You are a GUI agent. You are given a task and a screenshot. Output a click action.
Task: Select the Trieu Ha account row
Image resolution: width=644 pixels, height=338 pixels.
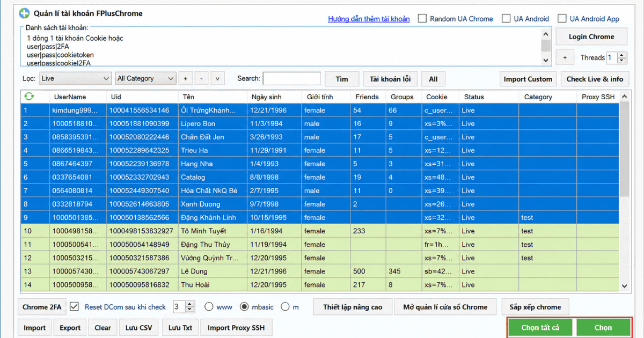[x=320, y=150]
